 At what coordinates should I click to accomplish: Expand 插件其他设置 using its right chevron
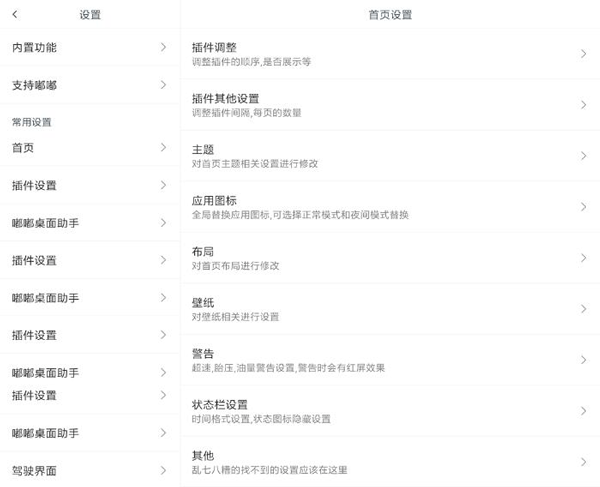[583, 104]
